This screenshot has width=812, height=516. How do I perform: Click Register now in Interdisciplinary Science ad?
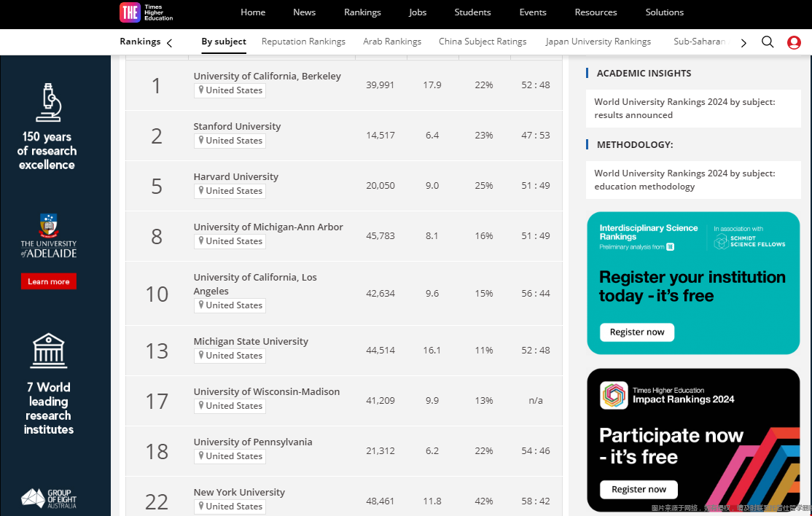pyautogui.click(x=637, y=332)
